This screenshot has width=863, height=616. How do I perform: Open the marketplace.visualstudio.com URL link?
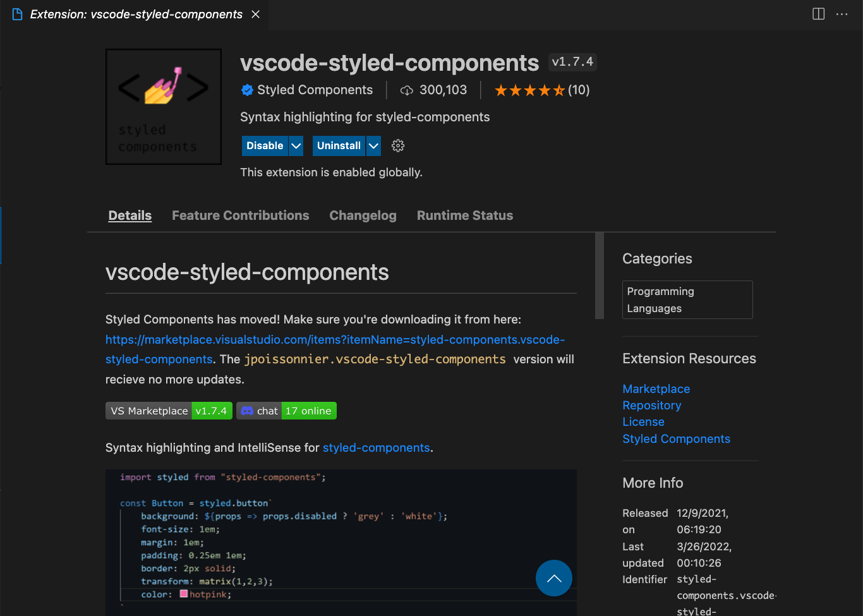tap(335, 340)
